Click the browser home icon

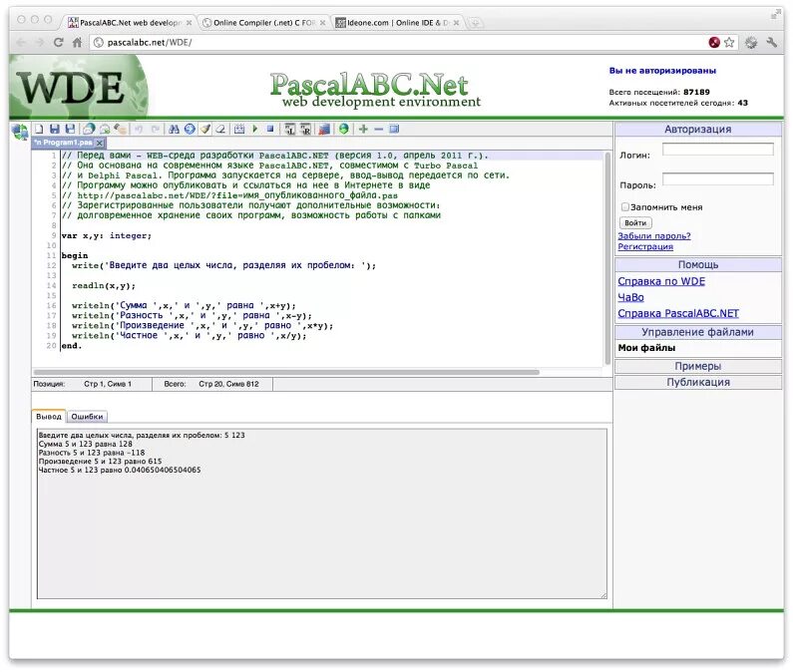77,43
